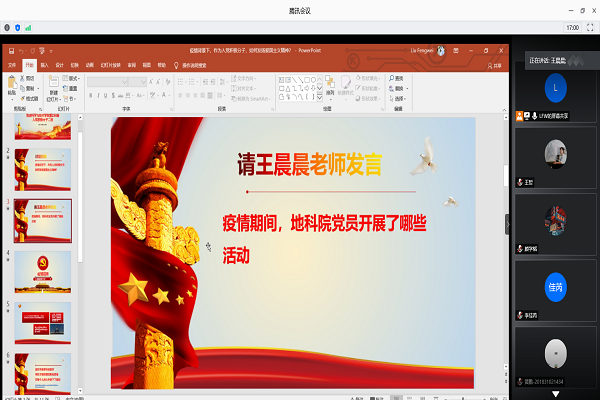Open the 插入 (Insert) ribbon tab
This screenshot has width=600, height=400.
point(44,65)
